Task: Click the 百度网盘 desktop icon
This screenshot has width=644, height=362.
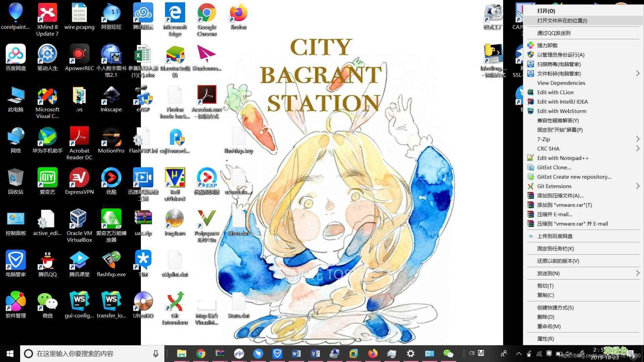Action: (15, 57)
